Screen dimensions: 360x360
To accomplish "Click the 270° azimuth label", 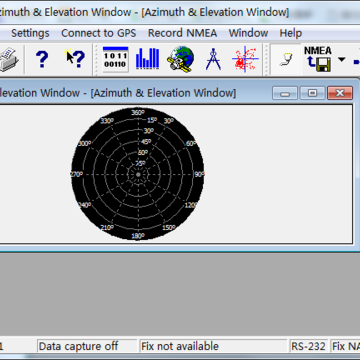I will (x=76, y=174).
